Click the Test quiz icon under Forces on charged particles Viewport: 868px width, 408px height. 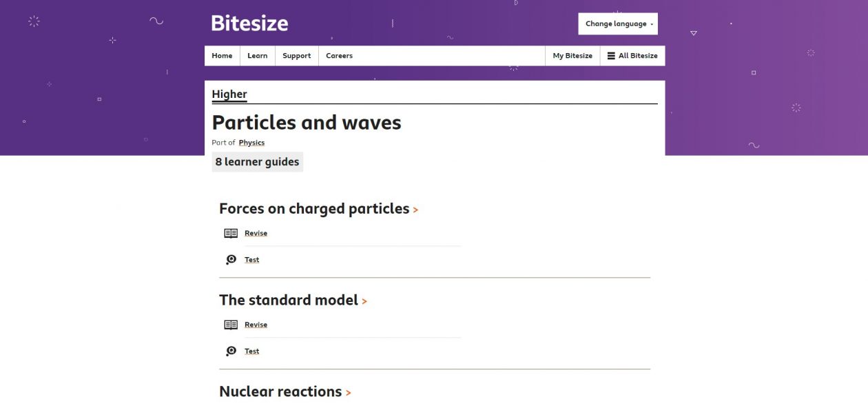tap(231, 259)
